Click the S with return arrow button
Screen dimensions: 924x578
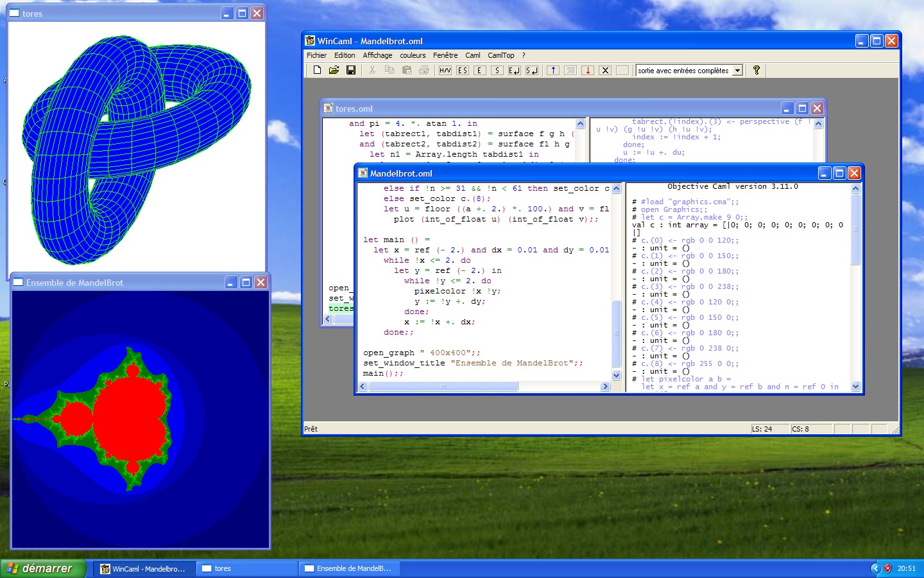[x=532, y=70]
